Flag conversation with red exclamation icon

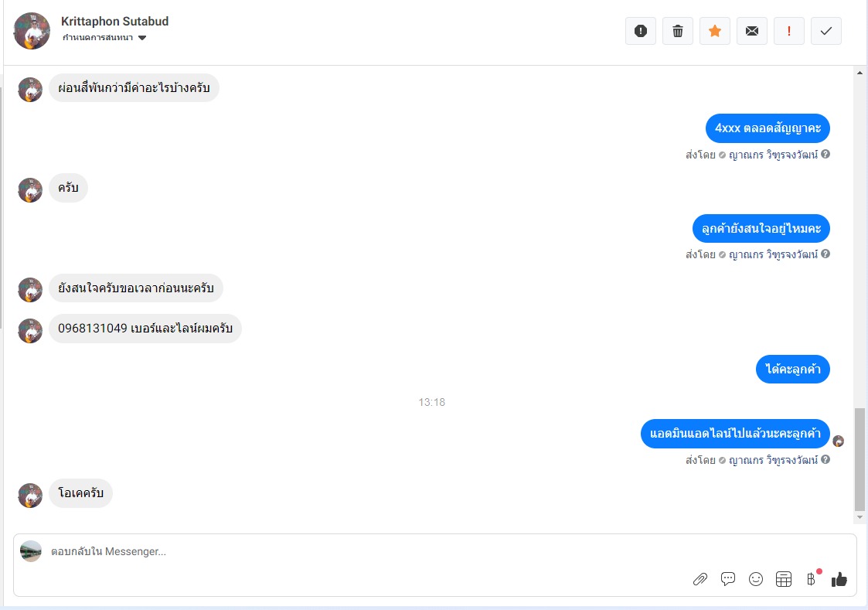pyautogui.click(x=789, y=31)
